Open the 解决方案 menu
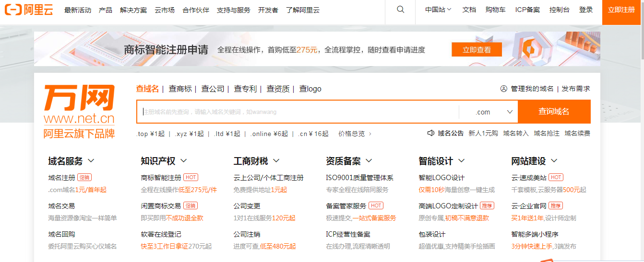Image resolution: width=644 pixels, height=262 pixels. (x=133, y=10)
